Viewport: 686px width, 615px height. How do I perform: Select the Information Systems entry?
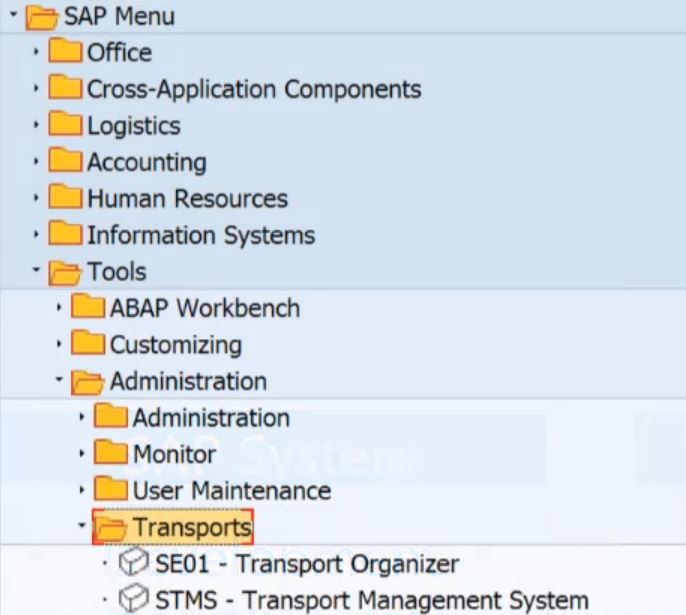click(201, 236)
